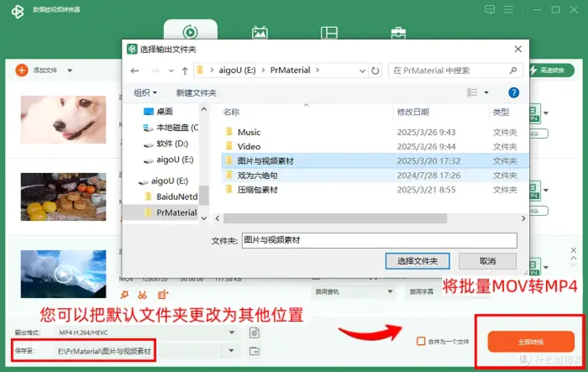Open the feedback message icon in title bar
The height and width of the screenshot is (372, 588).
coord(489,9)
